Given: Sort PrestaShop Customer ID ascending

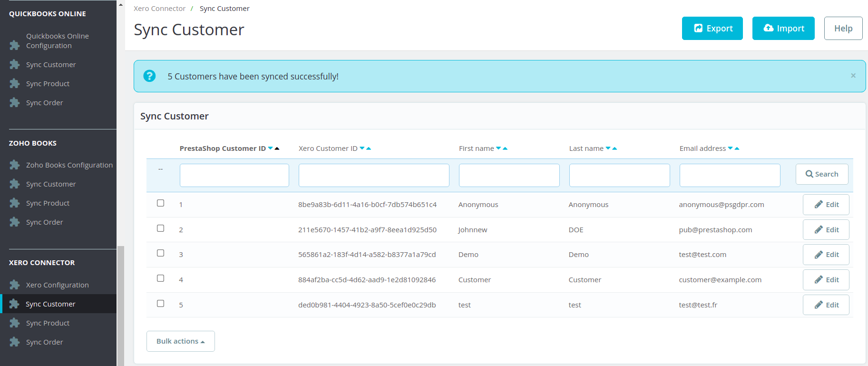Looking at the screenshot, I should pyautogui.click(x=277, y=148).
